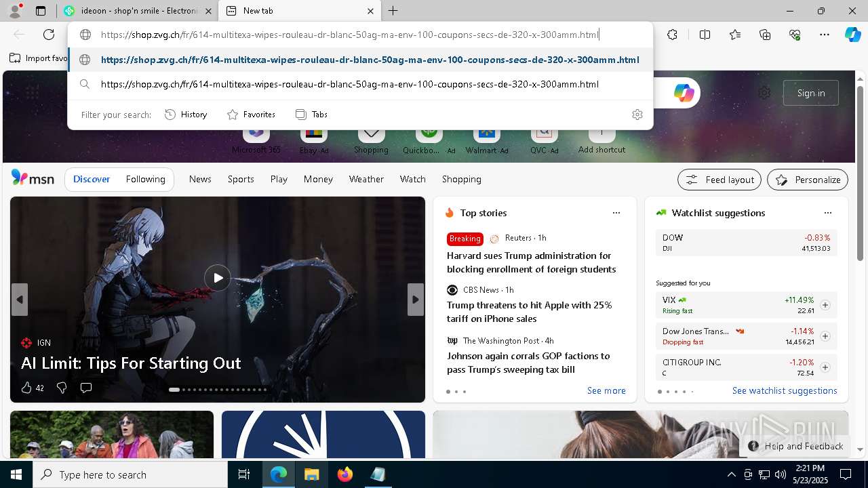Screen dimensions: 868x488
Task: Open Top stories more options menu
Action: point(616,213)
